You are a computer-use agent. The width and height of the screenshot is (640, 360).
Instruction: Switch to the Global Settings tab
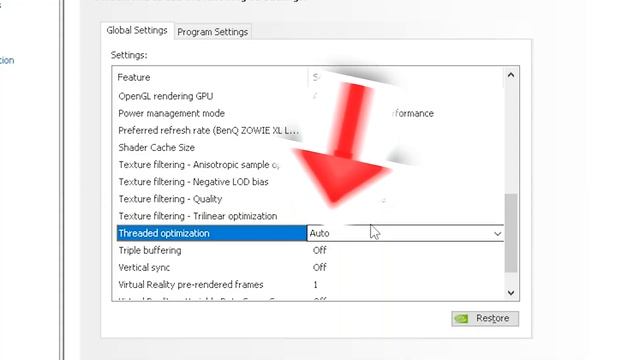(x=137, y=31)
